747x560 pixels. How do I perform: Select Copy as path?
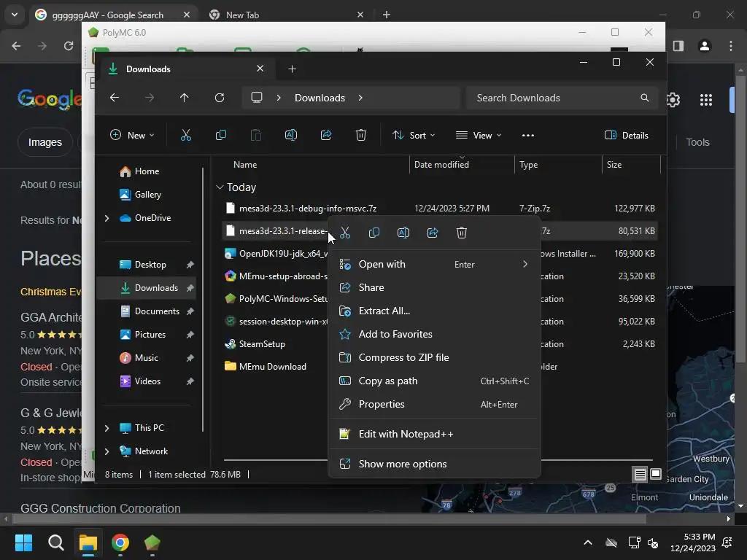click(434, 381)
